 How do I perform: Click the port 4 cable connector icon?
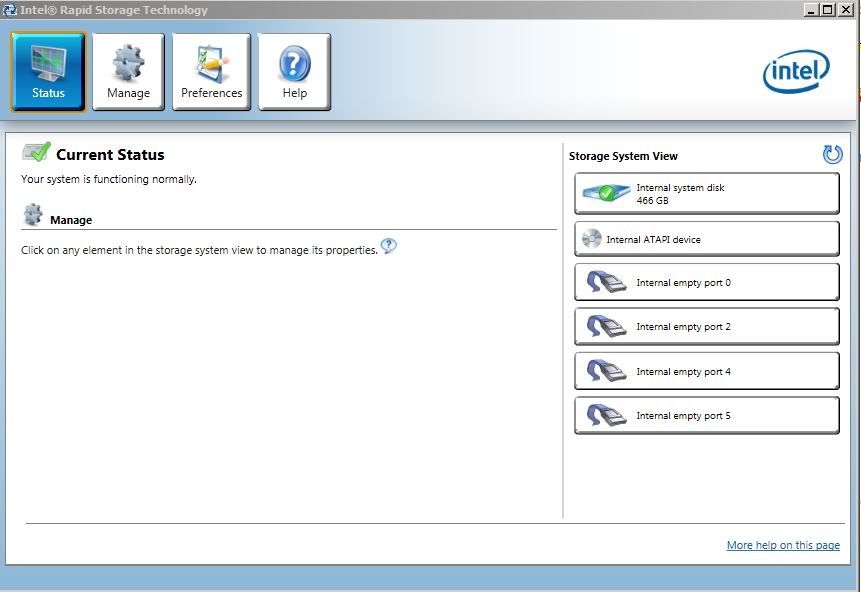[606, 371]
